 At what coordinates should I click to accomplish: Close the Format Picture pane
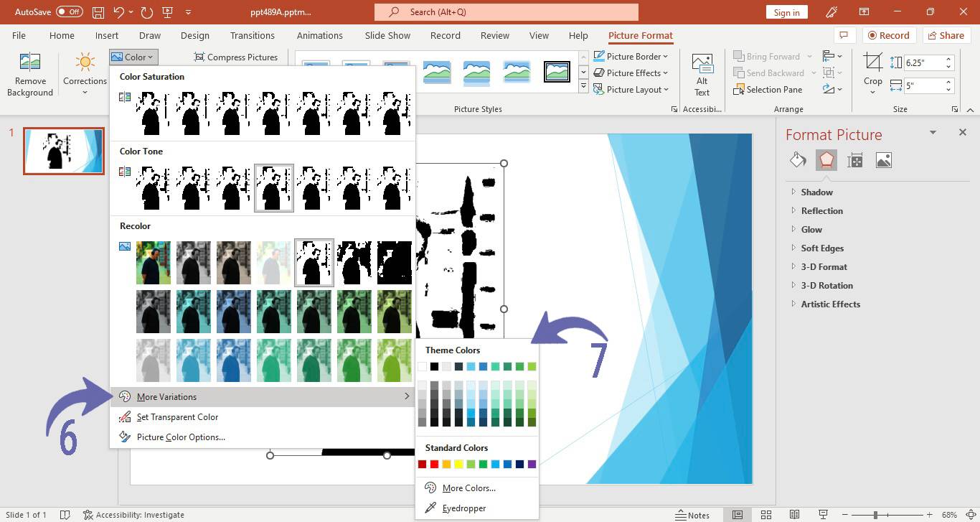point(963,132)
